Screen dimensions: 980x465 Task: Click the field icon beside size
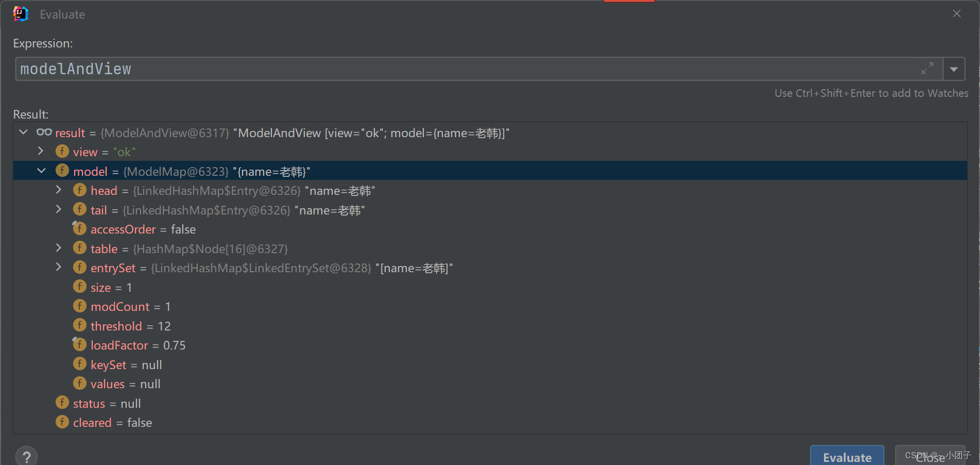(80, 287)
